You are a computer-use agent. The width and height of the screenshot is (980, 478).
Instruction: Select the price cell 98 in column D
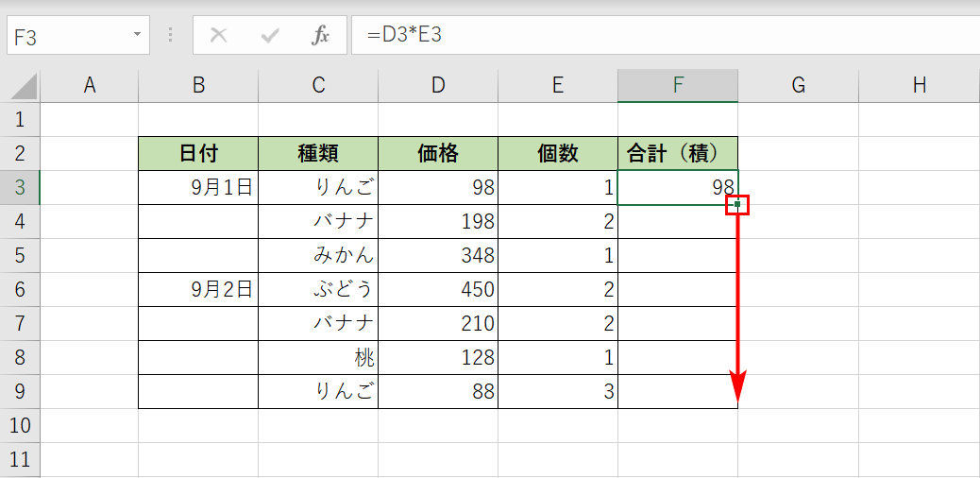[x=438, y=187]
